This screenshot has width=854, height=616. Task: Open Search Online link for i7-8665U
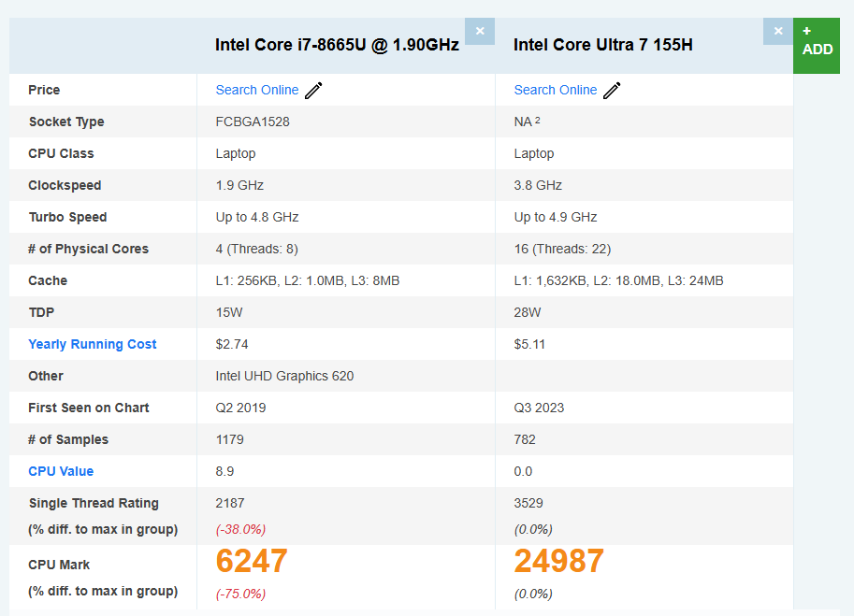pos(257,90)
